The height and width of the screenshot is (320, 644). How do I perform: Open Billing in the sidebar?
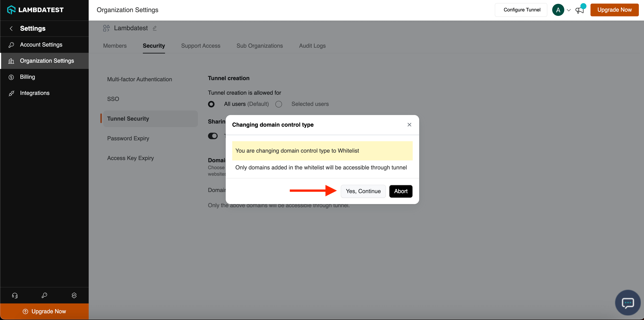pyautogui.click(x=28, y=77)
